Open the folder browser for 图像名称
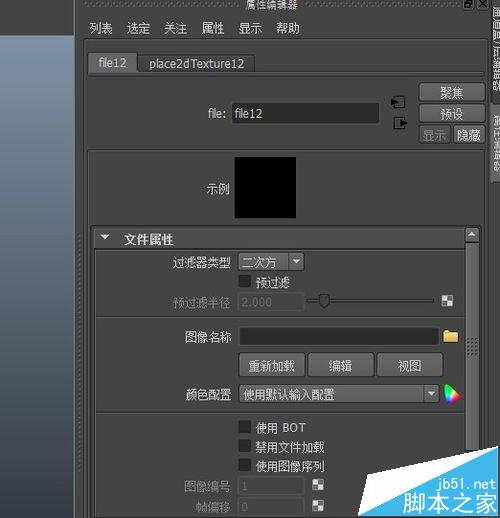This screenshot has width=500, height=518. 450,336
